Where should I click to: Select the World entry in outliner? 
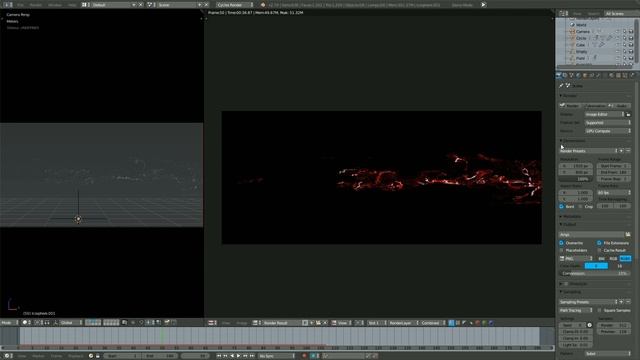(x=581, y=25)
